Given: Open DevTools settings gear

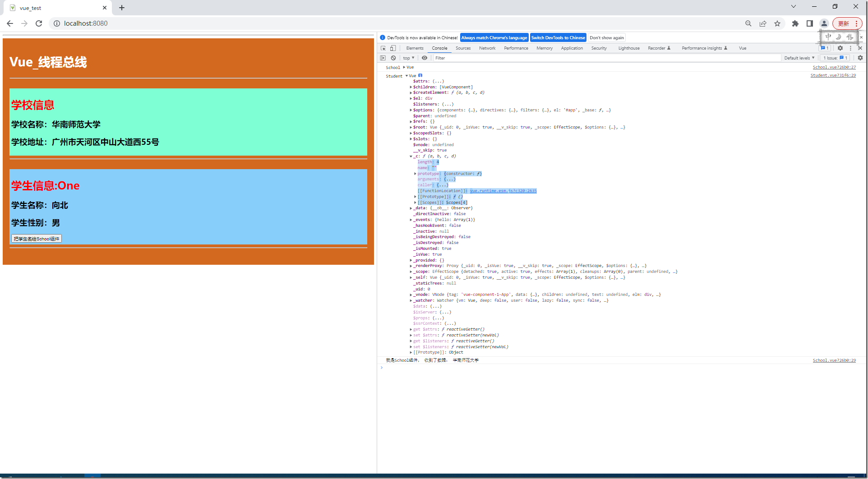Looking at the screenshot, I should click(x=840, y=48).
